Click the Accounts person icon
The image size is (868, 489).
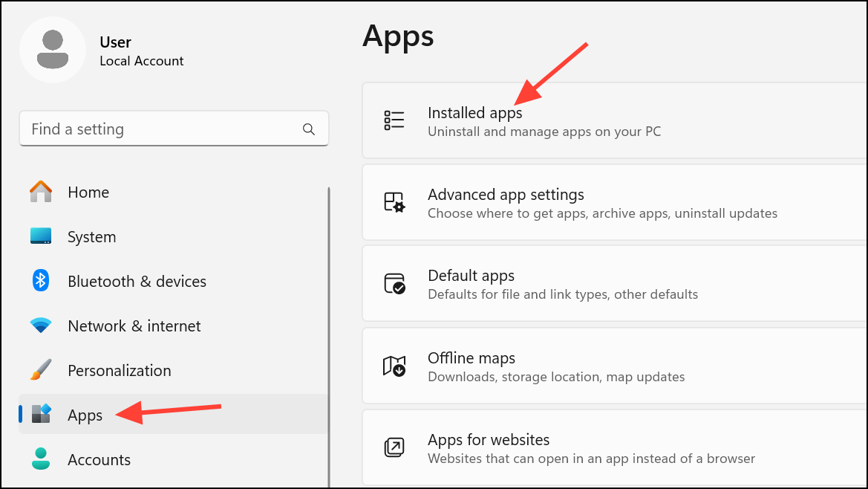(x=41, y=459)
